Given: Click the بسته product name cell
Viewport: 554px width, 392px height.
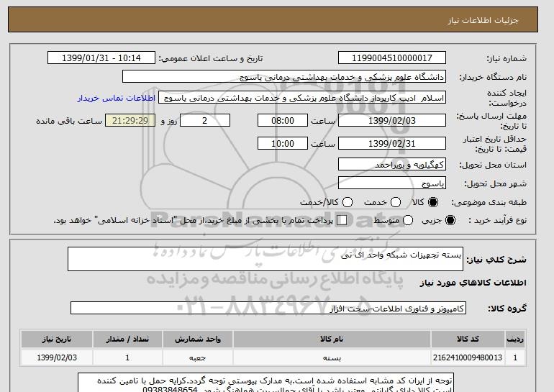Looking at the screenshot, I should 332,357.
